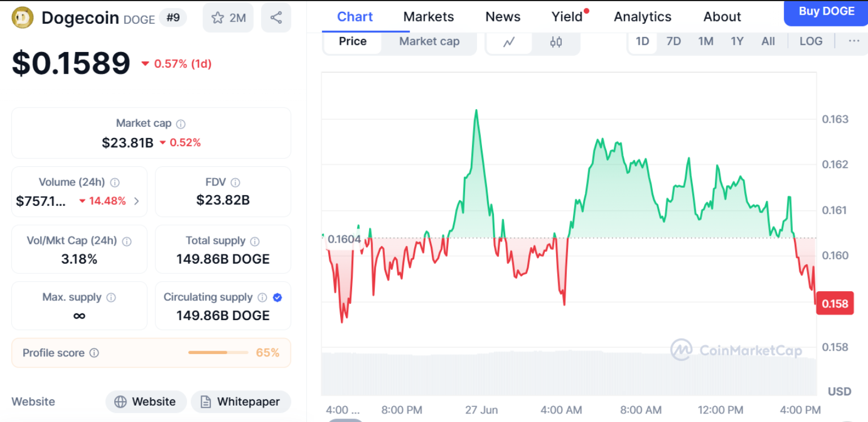The height and width of the screenshot is (422, 868).
Task: Open the Chart tab
Action: pos(355,17)
